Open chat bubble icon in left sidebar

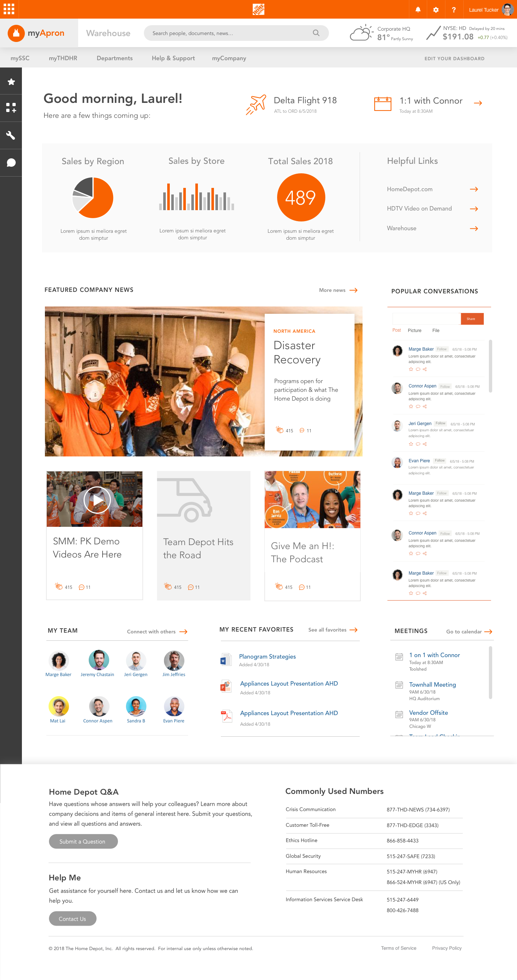[x=11, y=163]
